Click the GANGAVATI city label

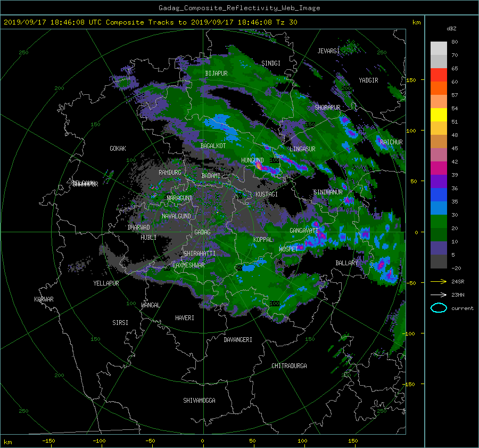pos(304,231)
